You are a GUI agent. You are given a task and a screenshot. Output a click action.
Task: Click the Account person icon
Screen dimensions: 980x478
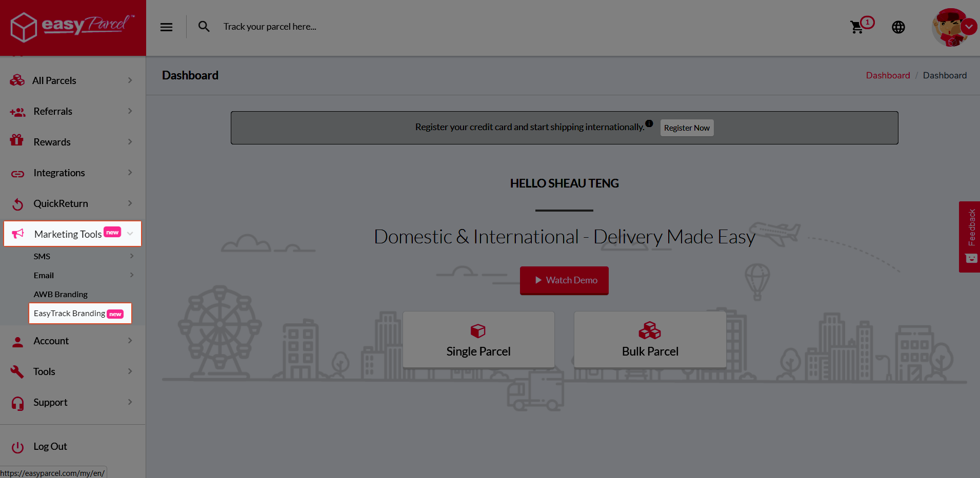click(18, 342)
